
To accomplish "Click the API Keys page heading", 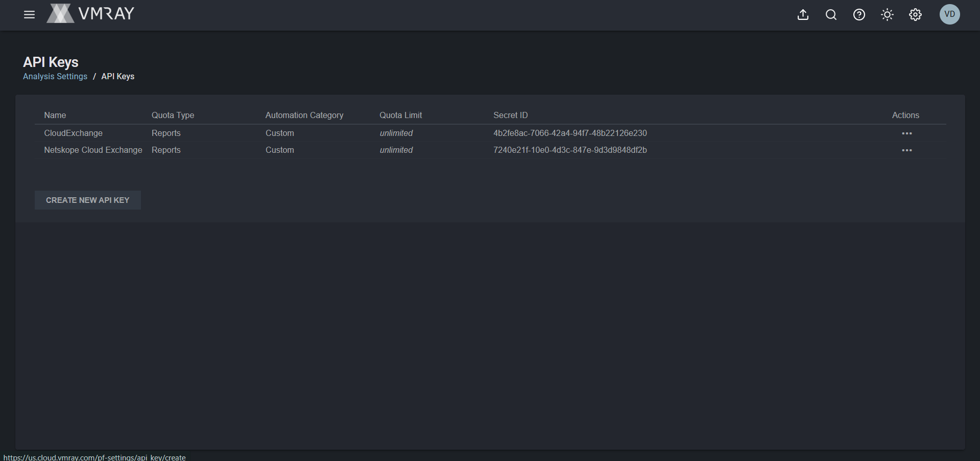I will click(51, 62).
